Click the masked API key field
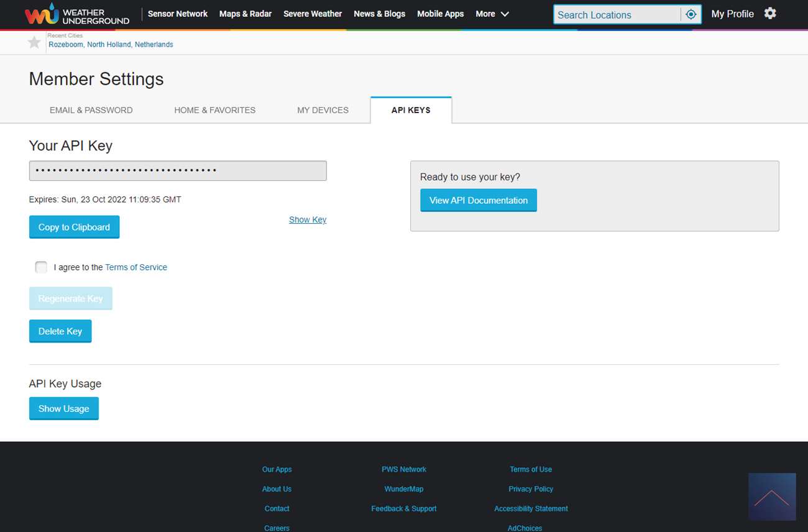 (178, 171)
